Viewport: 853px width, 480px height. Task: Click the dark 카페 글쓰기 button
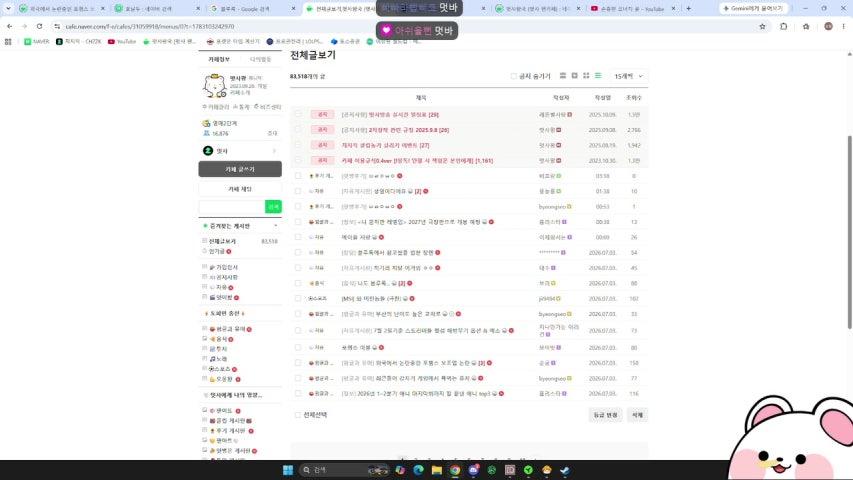point(240,169)
